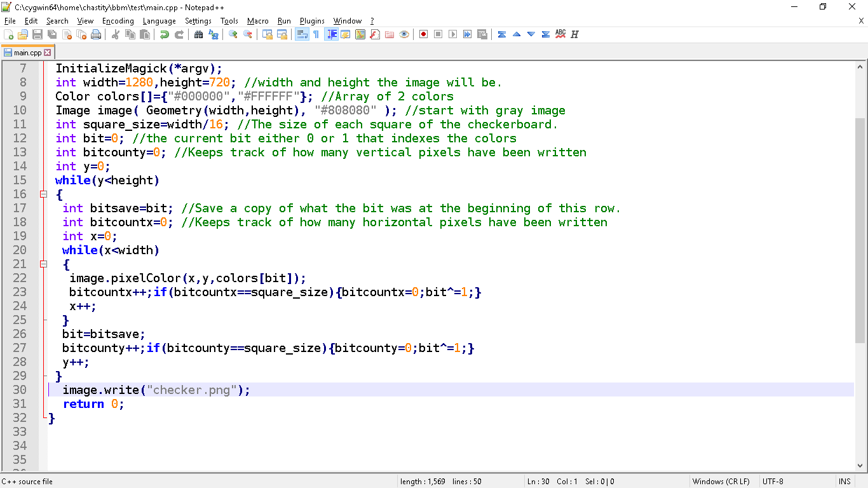This screenshot has width=868, height=488.
Task: Zoom out on the text
Action: (247, 34)
